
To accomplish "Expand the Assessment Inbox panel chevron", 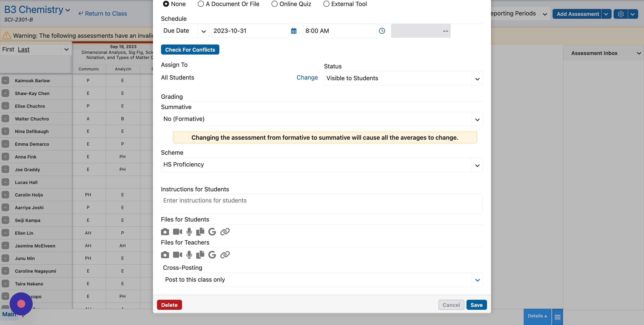I will click(x=639, y=53).
